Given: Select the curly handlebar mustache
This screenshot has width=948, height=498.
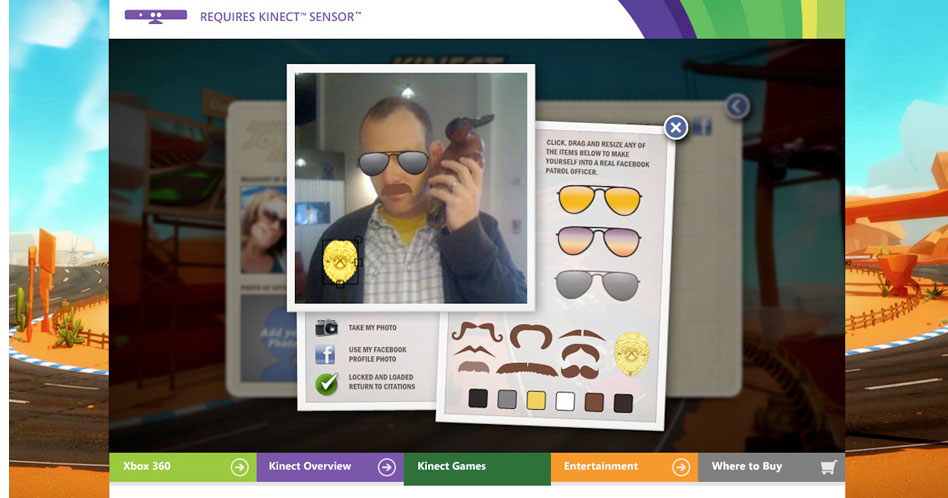Looking at the screenshot, I should 477,332.
